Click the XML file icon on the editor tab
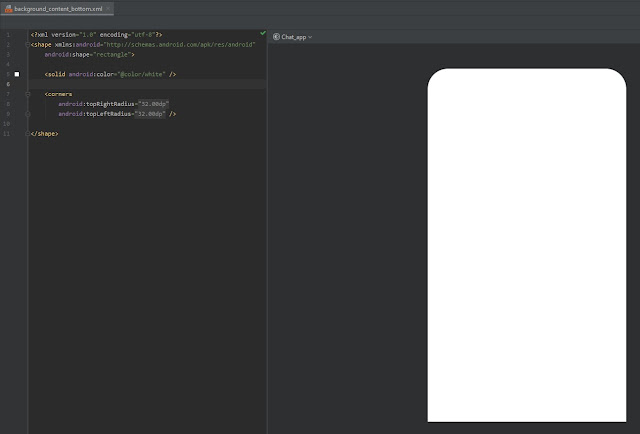 (x=7, y=8)
